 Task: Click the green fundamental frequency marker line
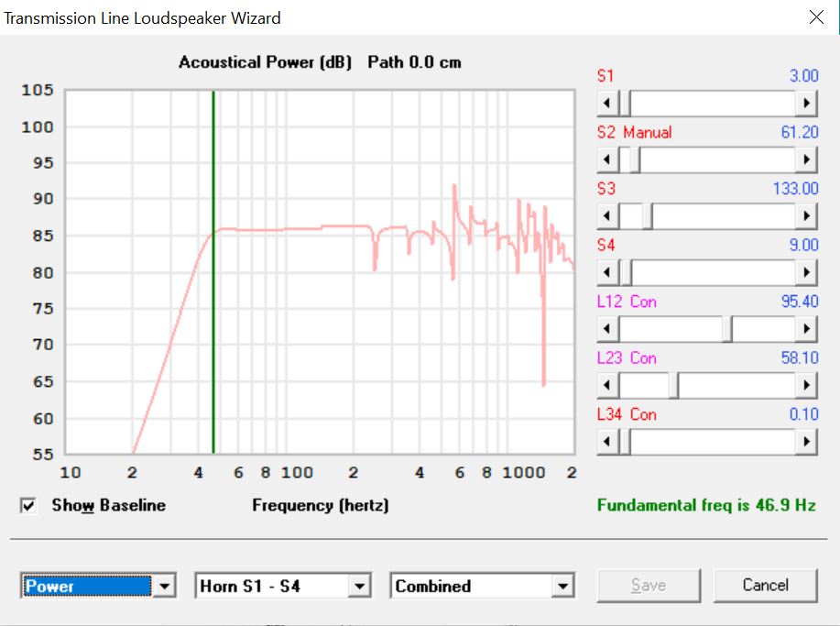click(x=213, y=271)
